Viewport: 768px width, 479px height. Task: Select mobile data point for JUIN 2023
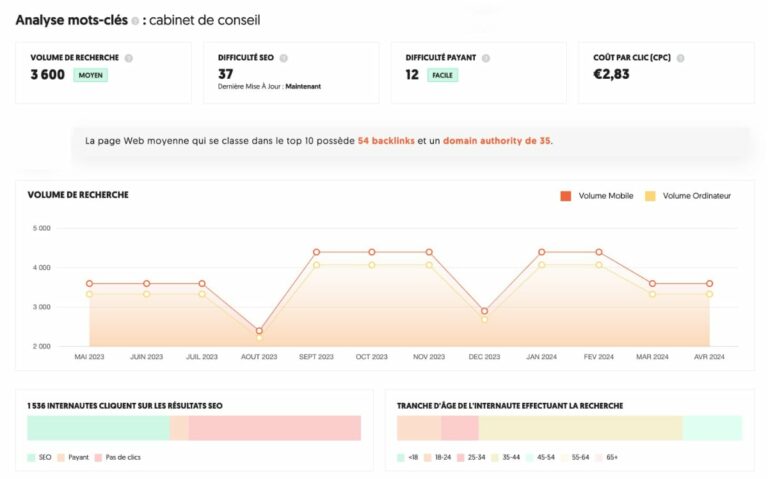coord(146,284)
